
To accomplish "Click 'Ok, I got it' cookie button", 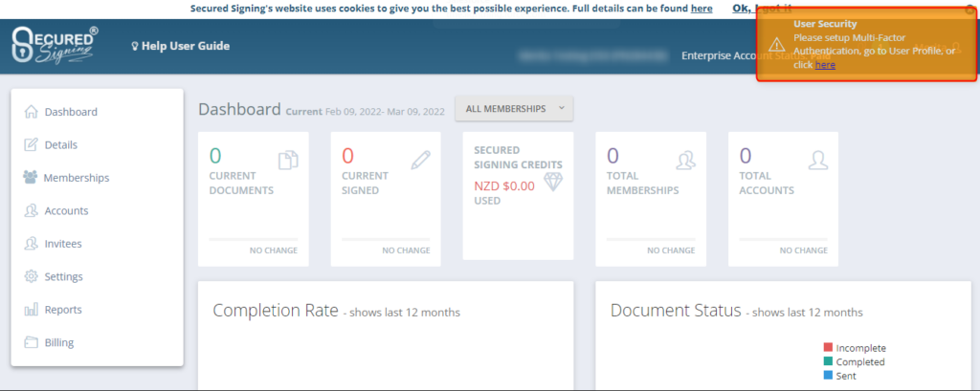I will [x=762, y=8].
